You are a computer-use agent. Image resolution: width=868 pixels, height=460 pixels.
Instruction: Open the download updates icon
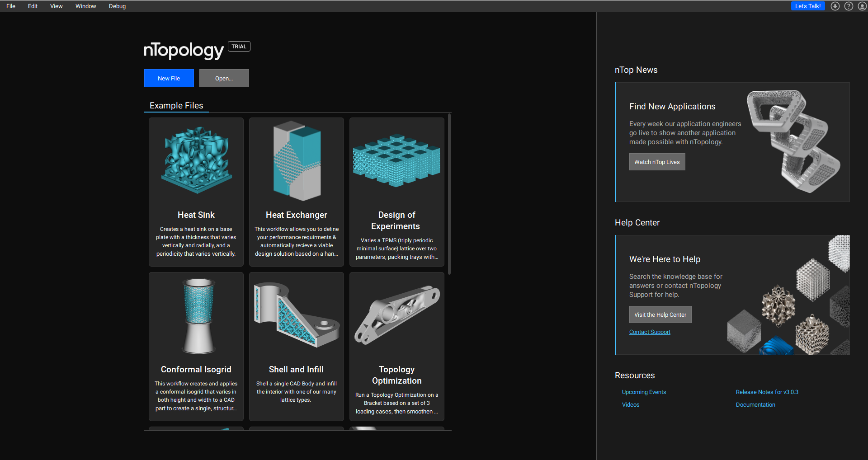(x=835, y=6)
